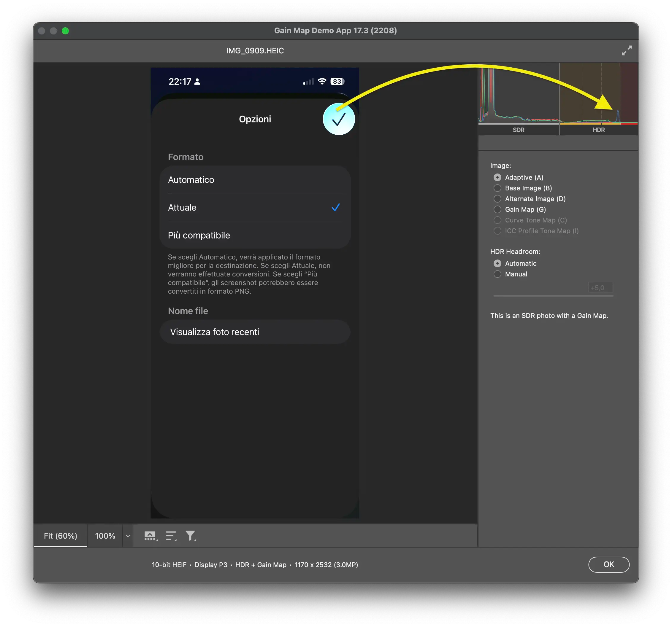Click the +5,0 headroom value field

[x=600, y=287]
